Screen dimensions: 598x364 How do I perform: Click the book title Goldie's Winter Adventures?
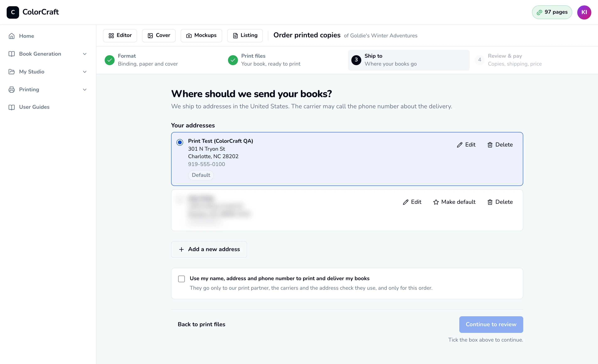[384, 36]
